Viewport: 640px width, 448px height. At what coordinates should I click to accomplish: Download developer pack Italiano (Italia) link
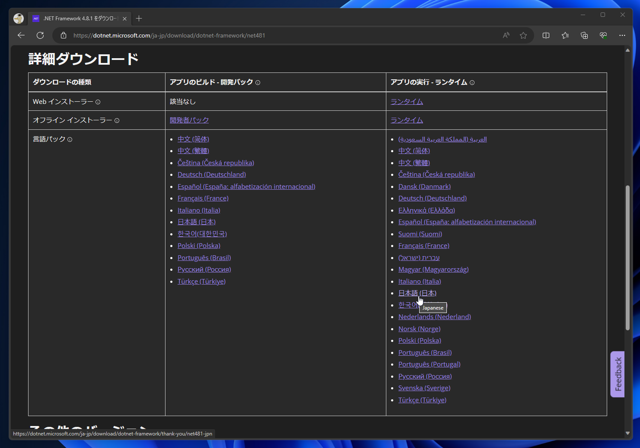[199, 211]
